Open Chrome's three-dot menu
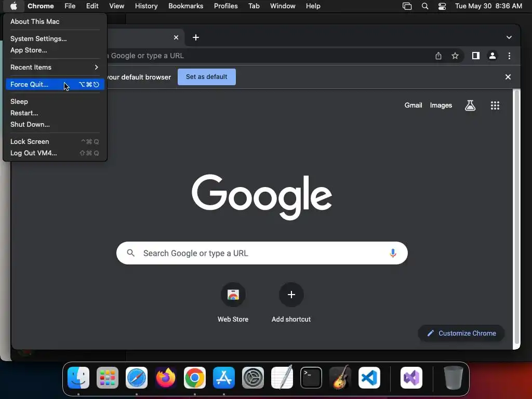 point(509,56)
